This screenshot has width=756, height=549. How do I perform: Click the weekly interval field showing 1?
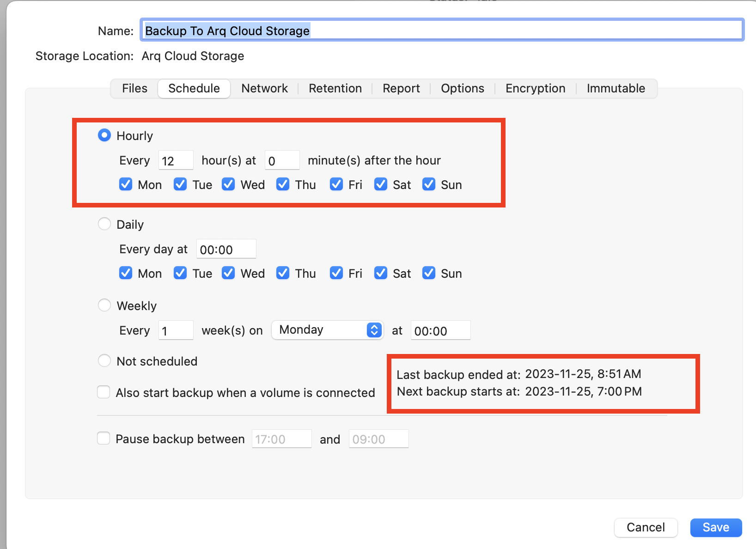(x=176, y=330)
